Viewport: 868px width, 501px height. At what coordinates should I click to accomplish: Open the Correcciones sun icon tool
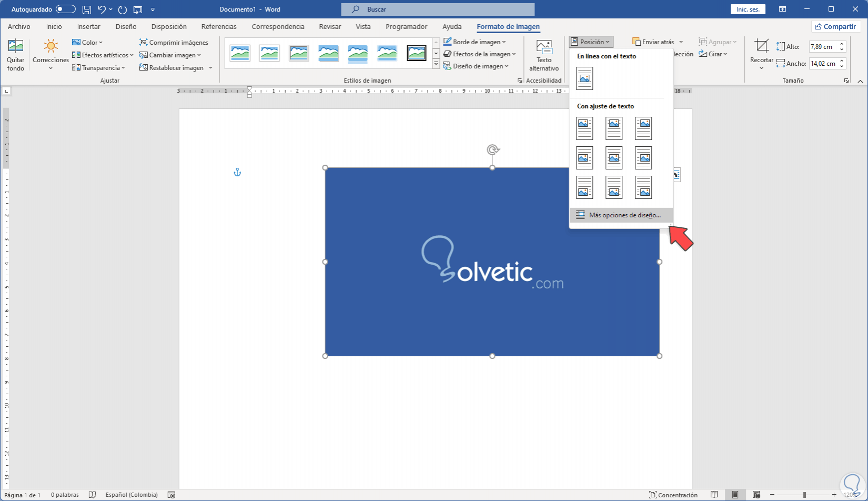coord(51,55)
